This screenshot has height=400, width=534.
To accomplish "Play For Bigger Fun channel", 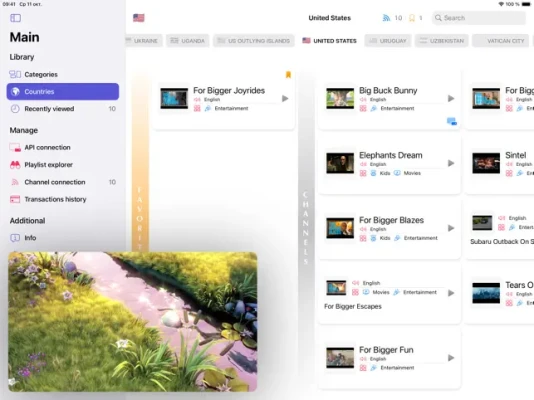I will coord(451,358).
